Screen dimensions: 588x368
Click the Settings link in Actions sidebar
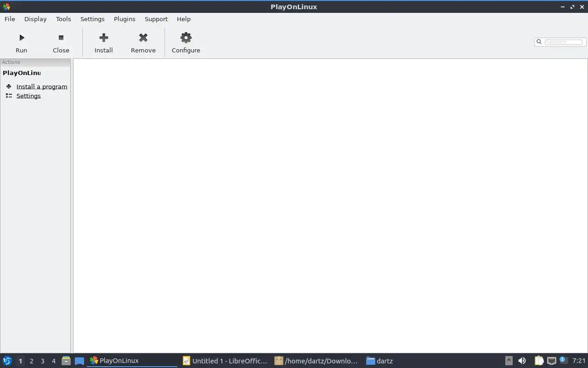[x=28, y=96]
